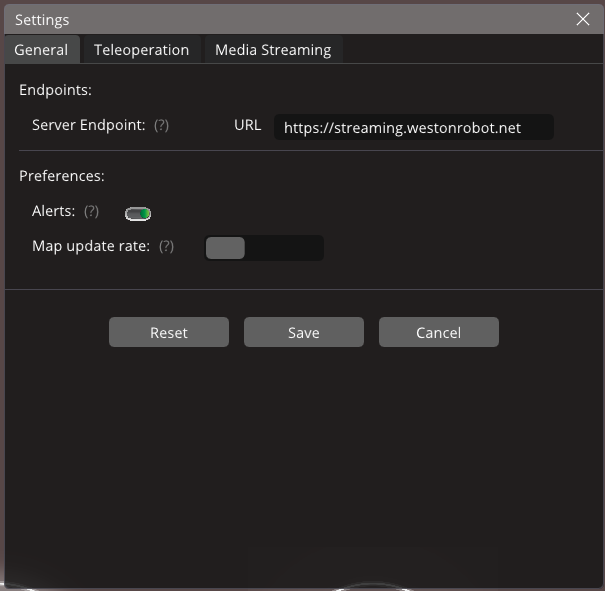Show help for Map update rate (?)
The width and height of the screenshot is (605, 591).
click(x=166, y=247)
